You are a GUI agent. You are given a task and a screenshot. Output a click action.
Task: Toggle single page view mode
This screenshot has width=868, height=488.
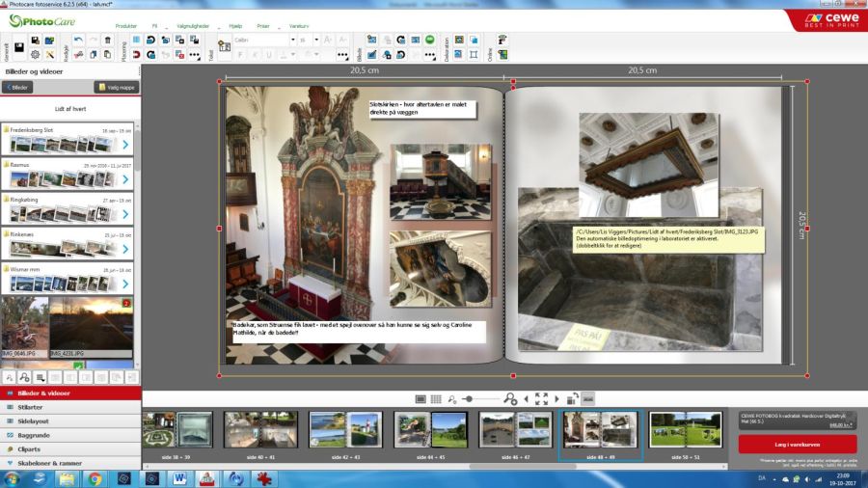coord(420,398)
